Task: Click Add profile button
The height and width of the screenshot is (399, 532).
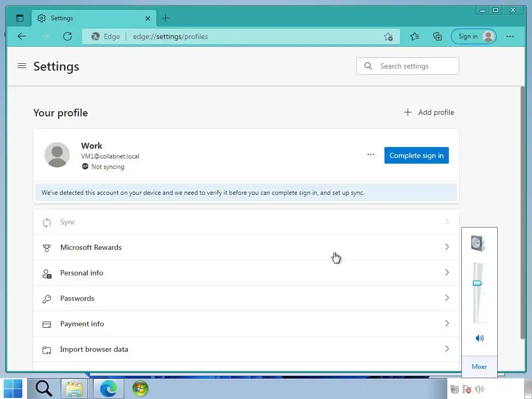Action: [429, 112]
